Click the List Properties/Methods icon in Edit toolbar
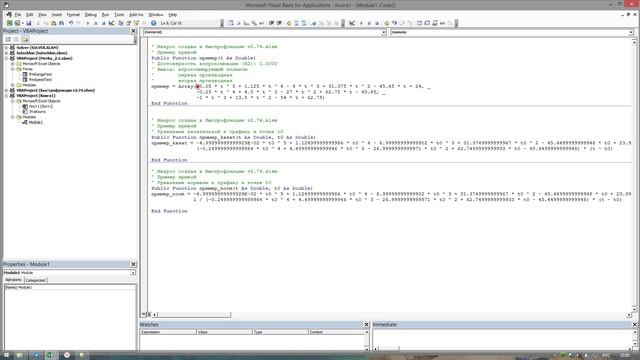The width and height of the screenshot is (640, 360). [231, 23]
